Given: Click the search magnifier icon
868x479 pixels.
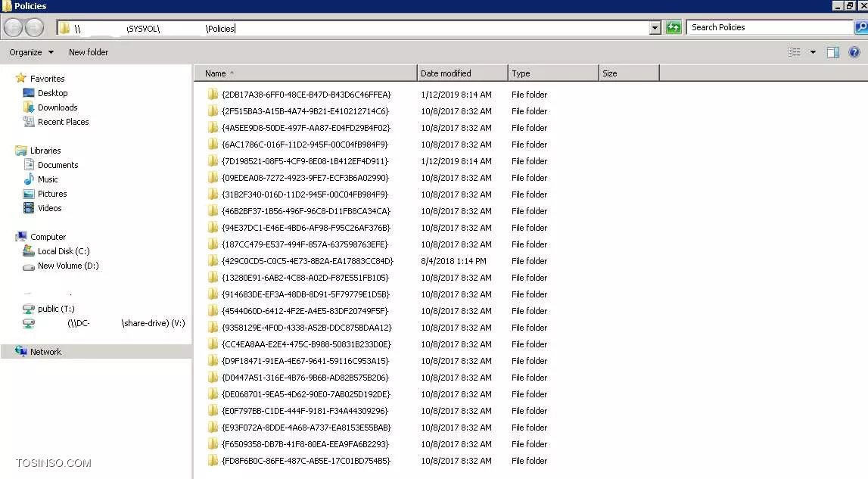Looking at the screenshot, I should pyautogui.click(x=860, y=27).
